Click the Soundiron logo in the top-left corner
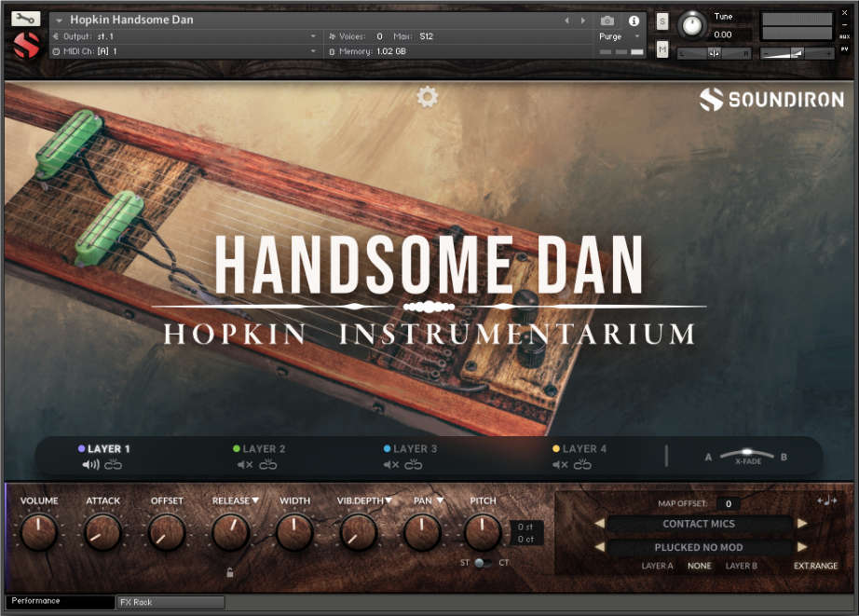 pyautogui.click(x=25, y=44)
